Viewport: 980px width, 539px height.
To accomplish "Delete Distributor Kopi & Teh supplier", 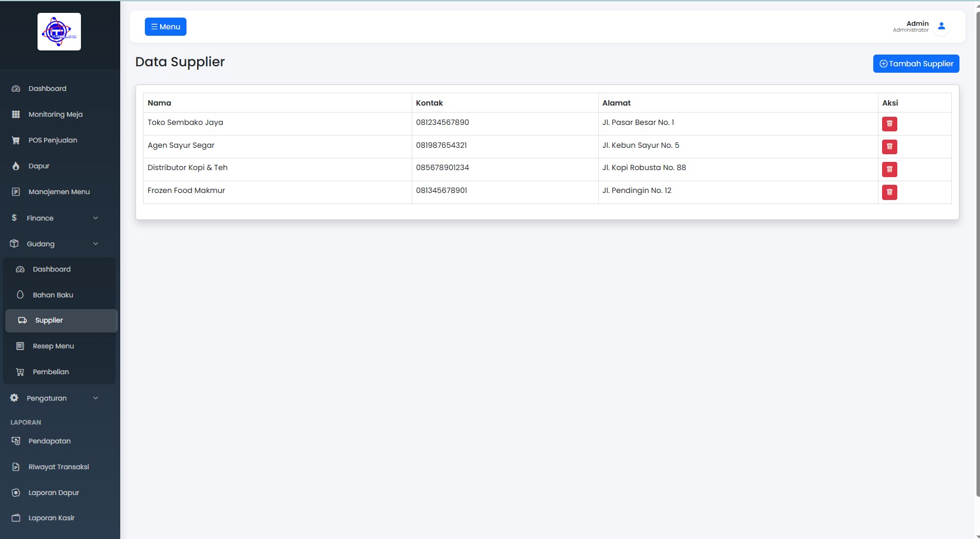I will coord(889,170).
